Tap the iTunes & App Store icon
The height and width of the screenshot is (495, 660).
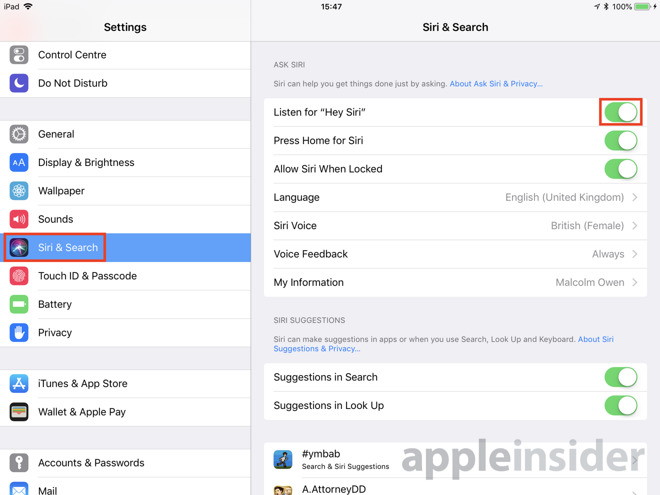pos(19,383)
